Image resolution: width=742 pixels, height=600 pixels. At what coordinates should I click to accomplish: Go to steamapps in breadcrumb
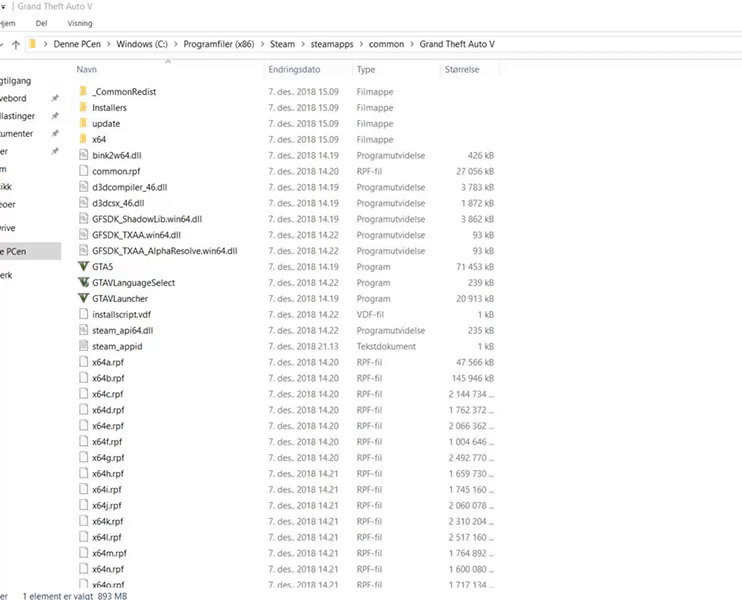(332, 44)
